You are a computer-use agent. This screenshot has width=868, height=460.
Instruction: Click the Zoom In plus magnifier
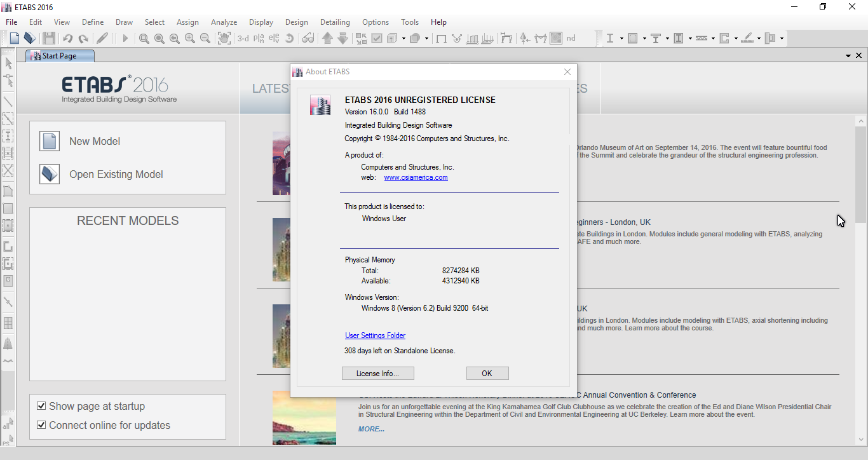pyautogui.click(x=190, y=39)
